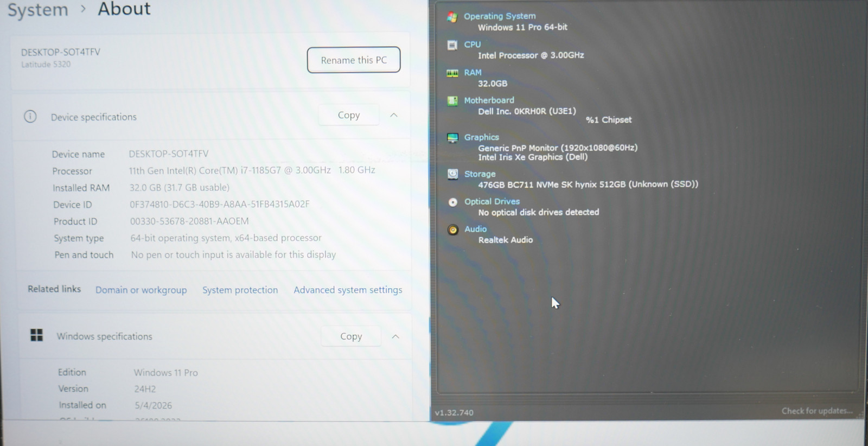Click the Speccy version v1.32.740 text
Viewport: 868px width, 446px height.
[454, 412]
